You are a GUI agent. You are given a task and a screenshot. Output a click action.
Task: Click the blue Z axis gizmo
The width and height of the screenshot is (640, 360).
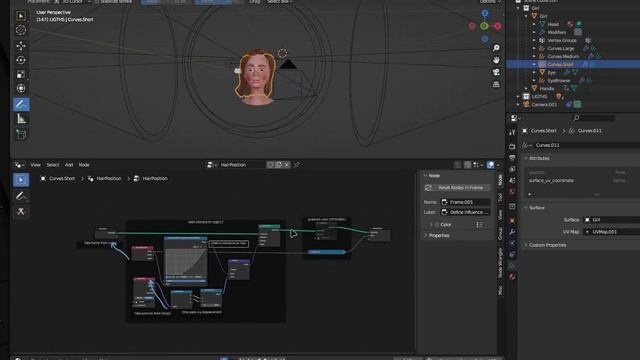pos(484,13)
